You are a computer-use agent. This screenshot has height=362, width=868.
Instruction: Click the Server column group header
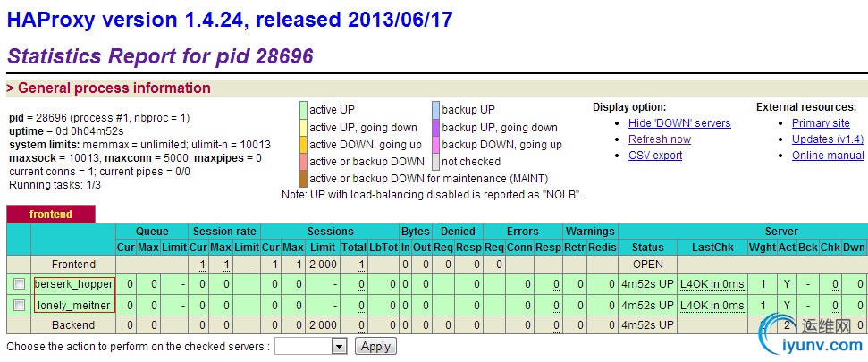[781, 231]
